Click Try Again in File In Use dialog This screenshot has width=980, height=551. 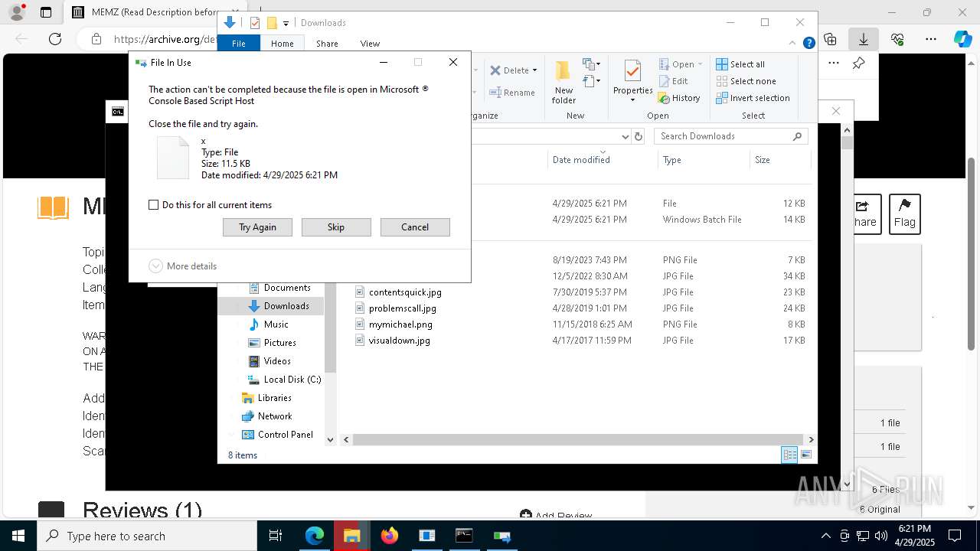click(257, 227)
